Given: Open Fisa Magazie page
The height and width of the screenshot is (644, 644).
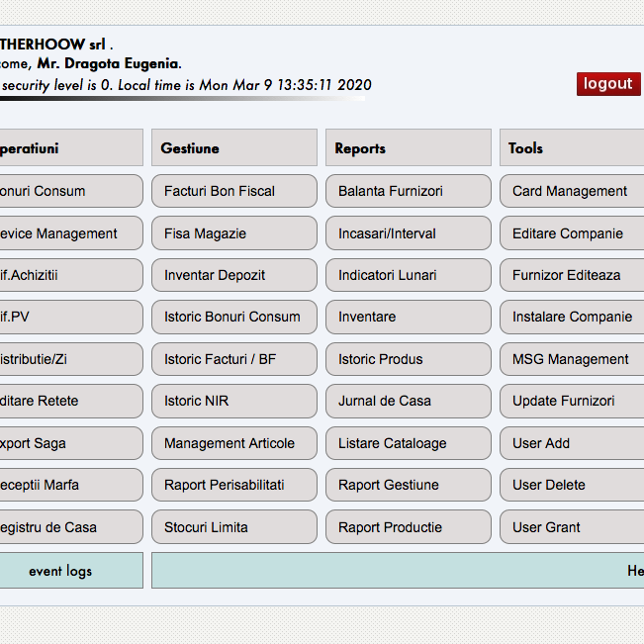Looking at the screenshot, I should tap(234, 233).
